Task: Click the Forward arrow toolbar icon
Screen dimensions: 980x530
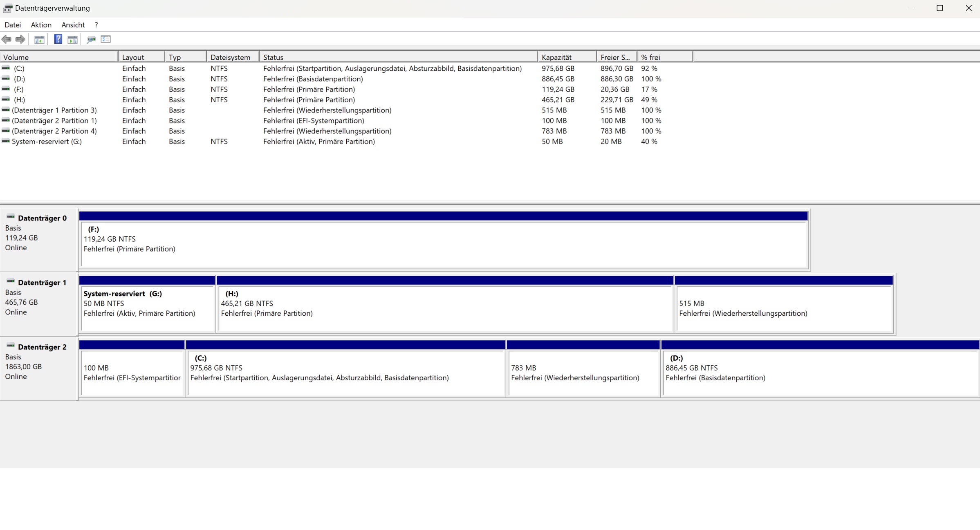Action: point(20,39)
